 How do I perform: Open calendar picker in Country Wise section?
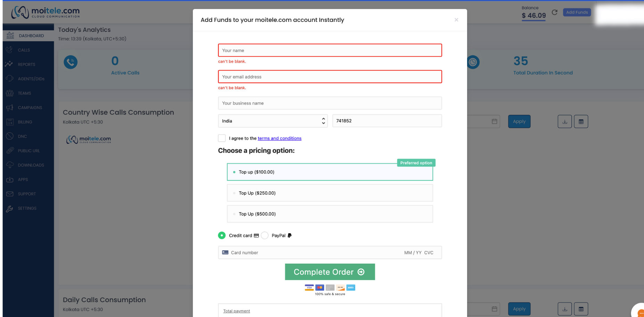pyautogui.click(x=495, y=122)
